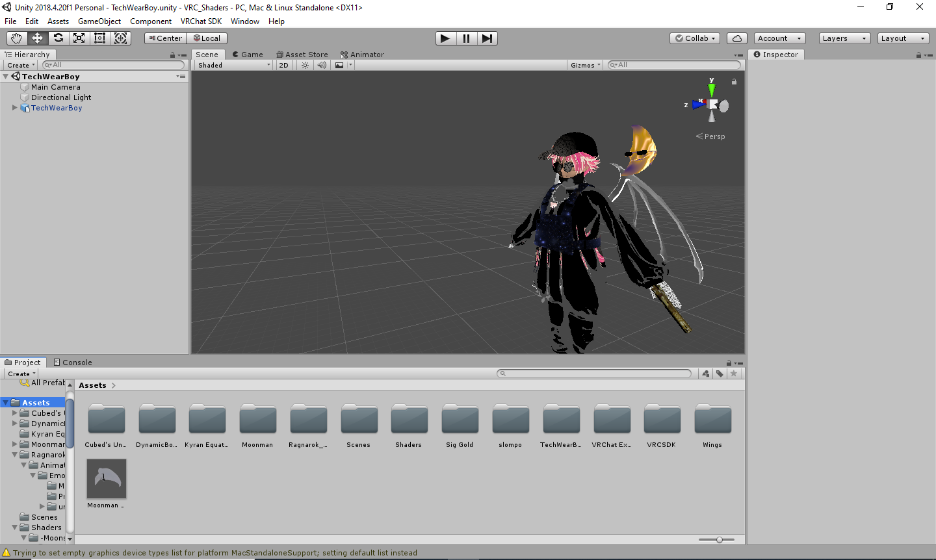The image size is (936, 560).
Task: Collapse Ragnarok folder in project tree
Action: 14,455
